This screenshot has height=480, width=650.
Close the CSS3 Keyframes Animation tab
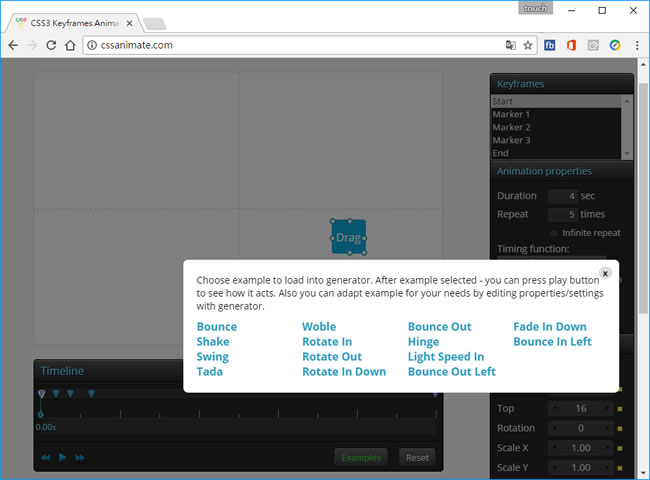[x=130, y=23]
